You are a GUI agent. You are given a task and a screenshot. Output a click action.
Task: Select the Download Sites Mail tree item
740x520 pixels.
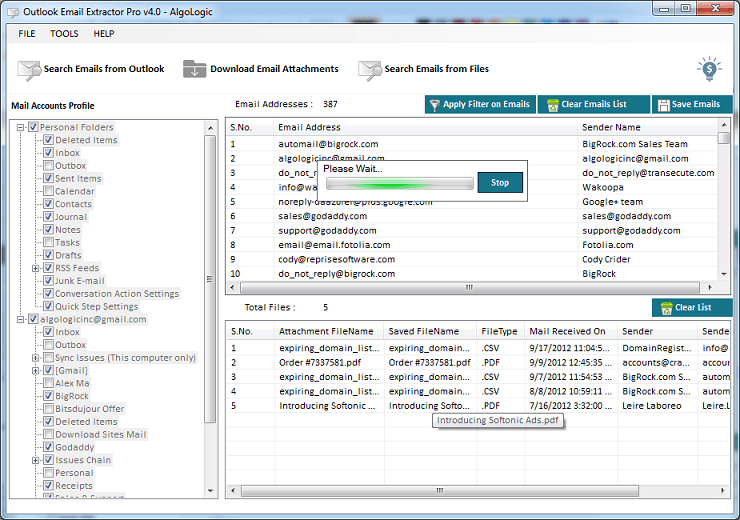click(x=101, y=434)
